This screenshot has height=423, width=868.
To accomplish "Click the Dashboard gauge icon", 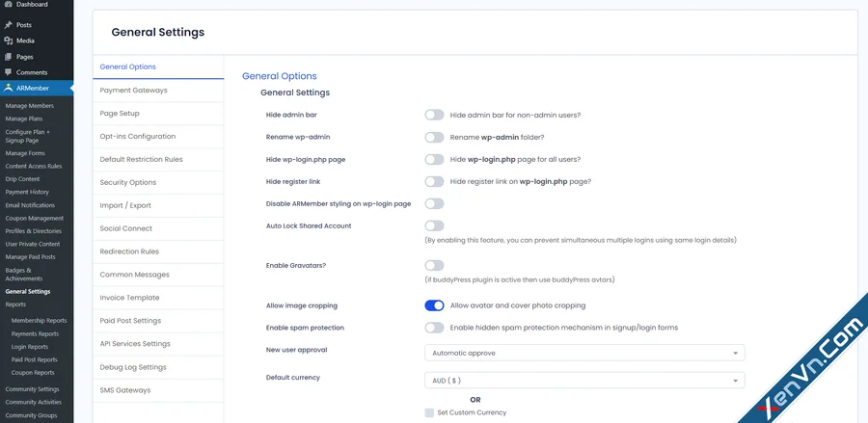I will 8,4.
